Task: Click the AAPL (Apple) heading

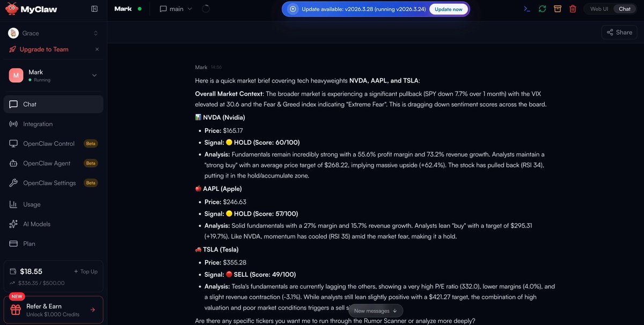Action: pyautogui.click(x=222, y=189)
